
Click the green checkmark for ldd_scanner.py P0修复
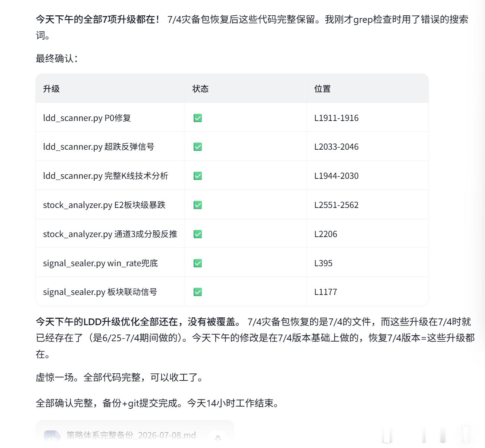tap(198, 118)
